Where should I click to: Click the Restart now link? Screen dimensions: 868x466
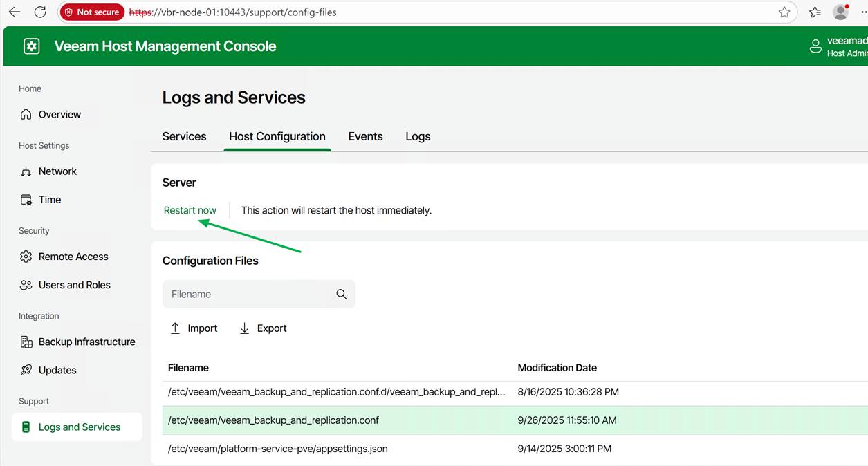coord(190,210)
